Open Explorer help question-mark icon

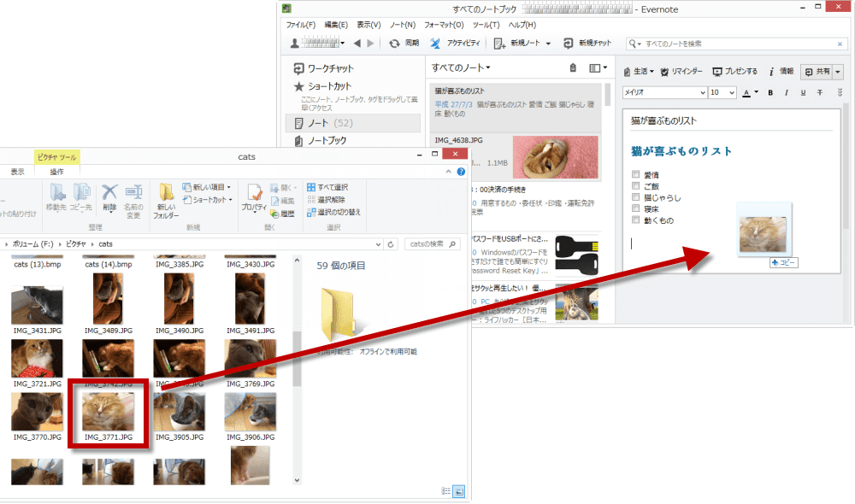(x=461, y=172)
